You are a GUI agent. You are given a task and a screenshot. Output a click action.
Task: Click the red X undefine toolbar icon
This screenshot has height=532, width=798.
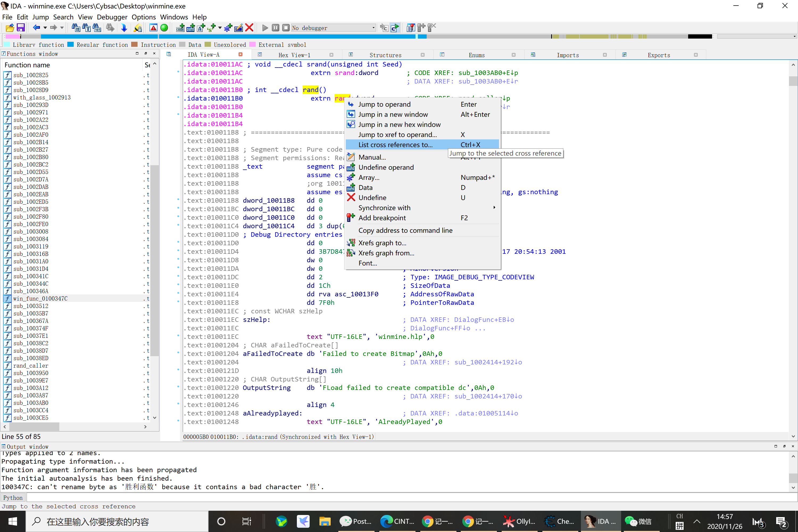point(250,28)
